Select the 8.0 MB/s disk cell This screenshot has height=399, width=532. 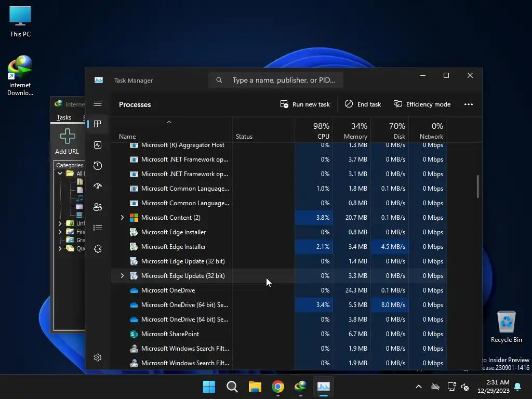coord(390,305)
